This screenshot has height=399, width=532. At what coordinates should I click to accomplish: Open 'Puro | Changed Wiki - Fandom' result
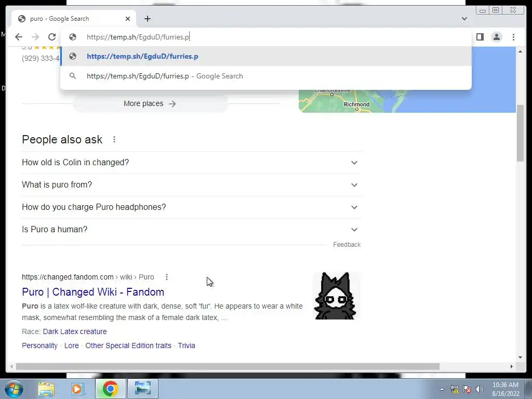click(93, 292)
